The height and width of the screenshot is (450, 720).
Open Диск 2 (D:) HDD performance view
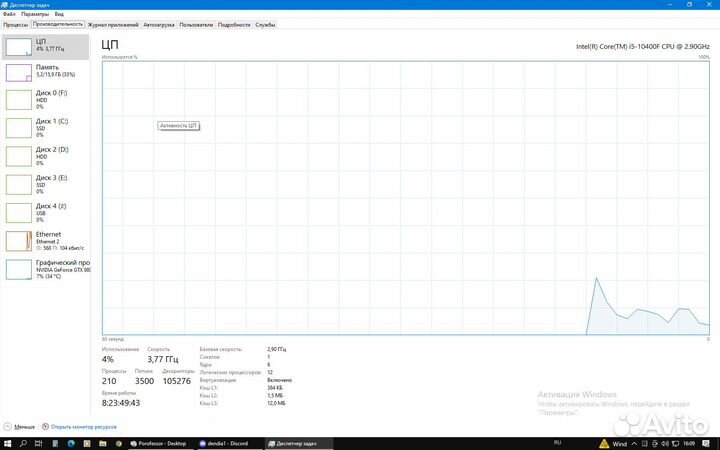[45, 156]
